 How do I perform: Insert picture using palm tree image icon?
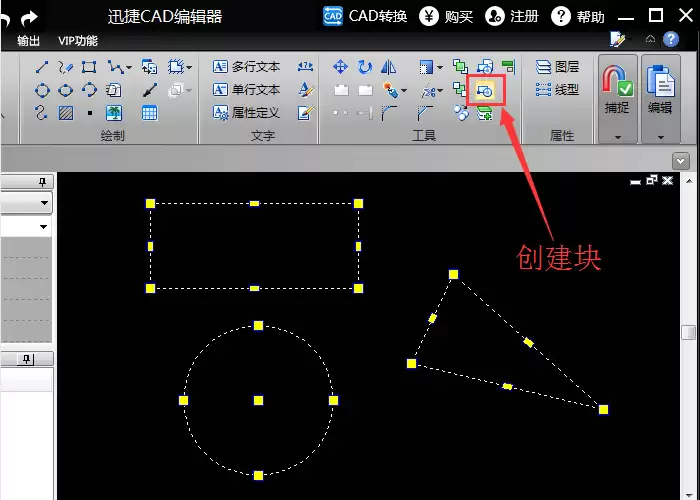[x=114, y=113]
